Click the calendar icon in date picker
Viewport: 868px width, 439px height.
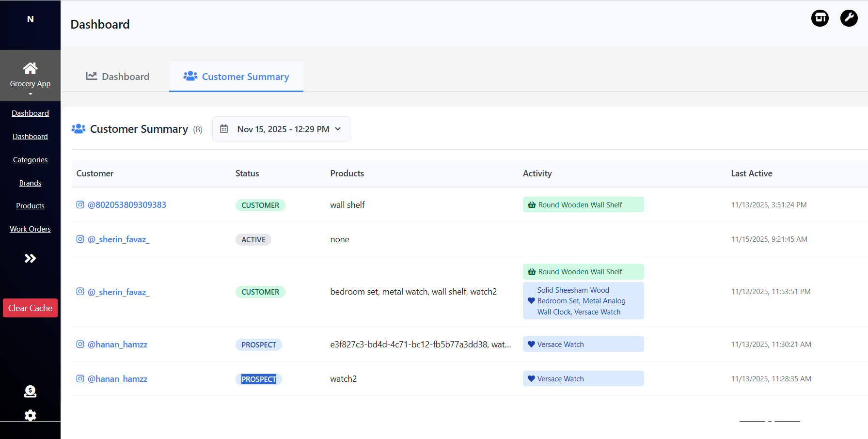coord(224,129)
